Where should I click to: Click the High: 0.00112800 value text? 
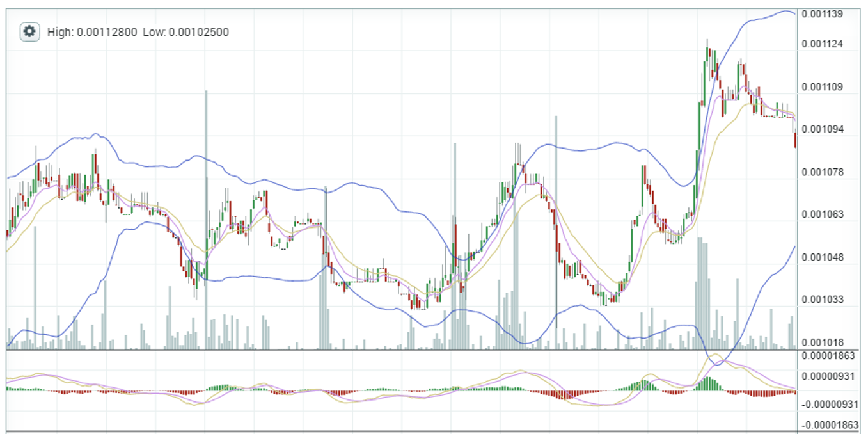click(92, 32)
